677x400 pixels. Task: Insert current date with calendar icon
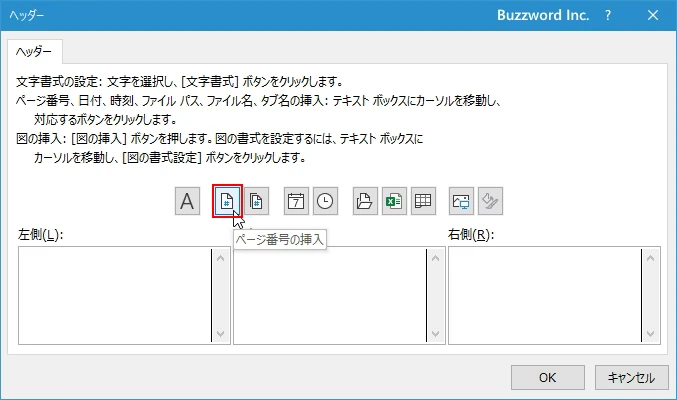tap(296, 201)
